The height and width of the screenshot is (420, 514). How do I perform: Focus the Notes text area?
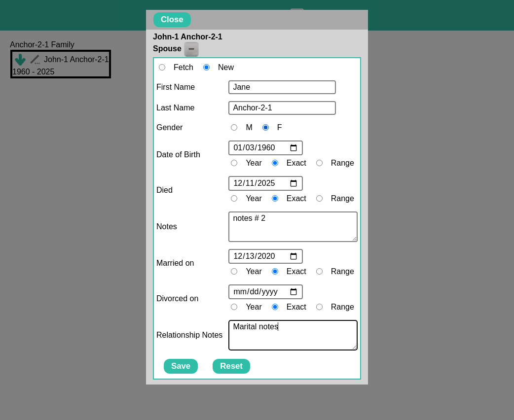[x=293, y=227]
